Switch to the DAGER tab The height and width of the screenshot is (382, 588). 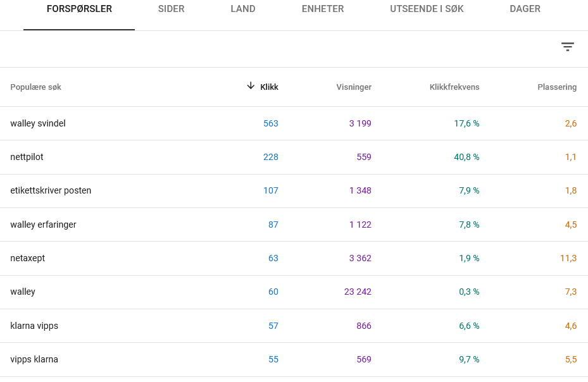(x=525, y=9)
